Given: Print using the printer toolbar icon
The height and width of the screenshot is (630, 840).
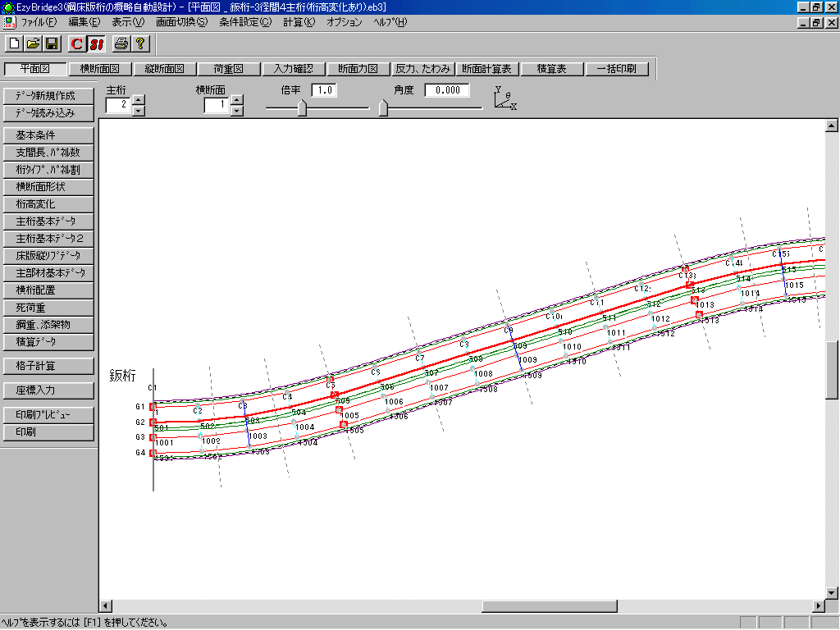Looking at the screenshot, I should (x=121, y=44).
